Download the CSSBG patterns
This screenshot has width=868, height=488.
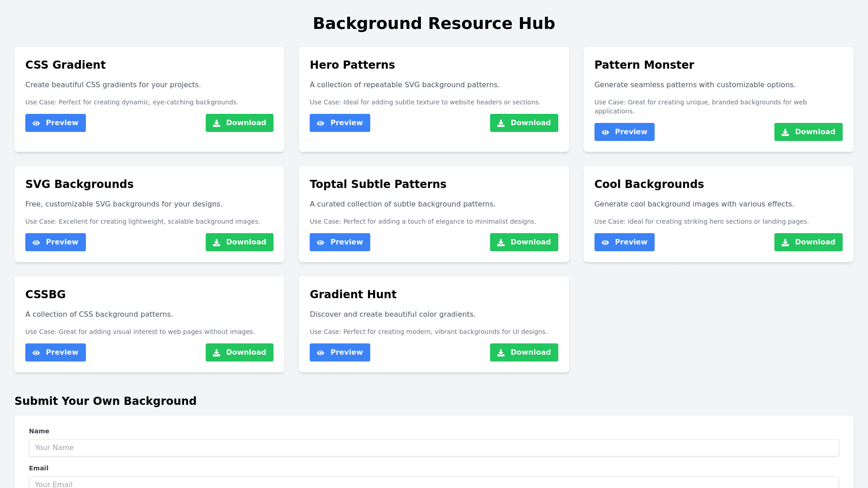[x=240, y=352]
